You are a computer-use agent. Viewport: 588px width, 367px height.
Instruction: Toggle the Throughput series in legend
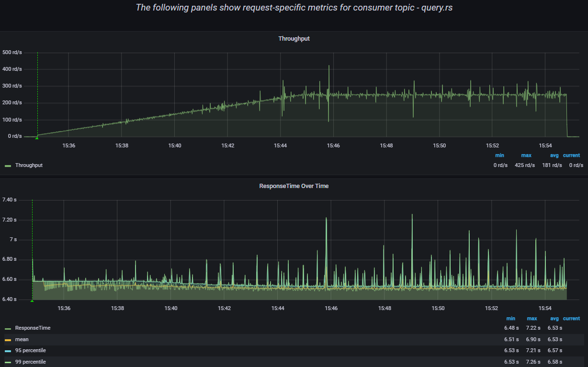point(29,165)
